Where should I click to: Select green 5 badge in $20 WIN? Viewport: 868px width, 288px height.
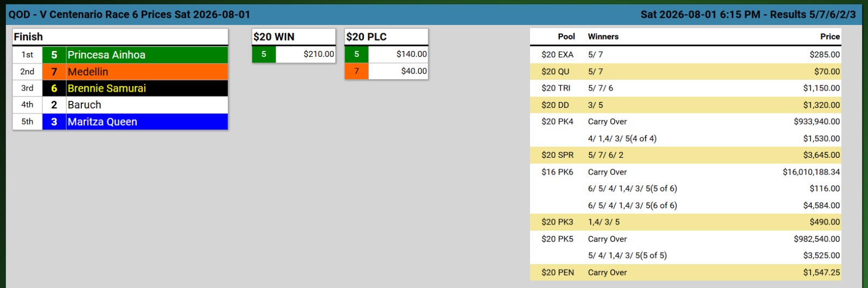(264, 54)
